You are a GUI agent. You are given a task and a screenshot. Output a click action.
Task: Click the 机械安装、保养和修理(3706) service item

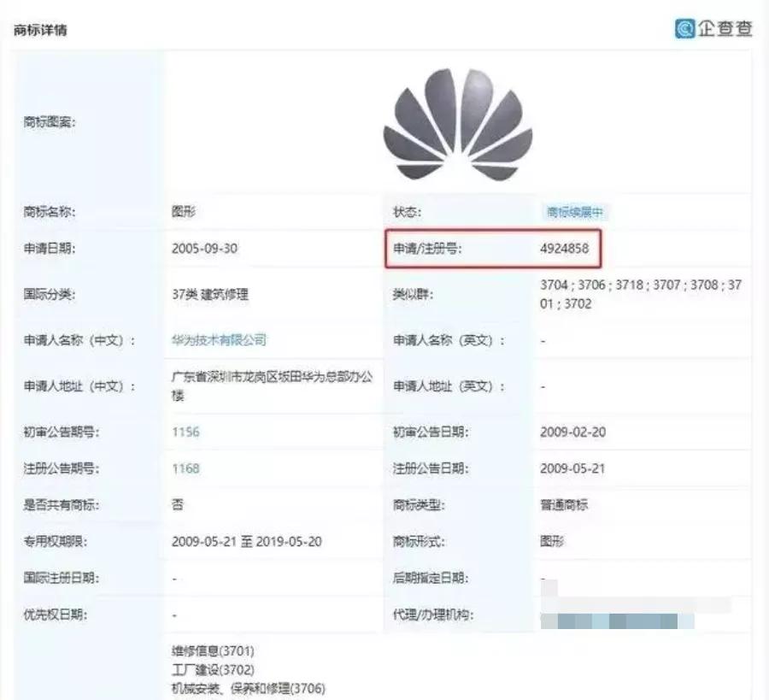248,688
